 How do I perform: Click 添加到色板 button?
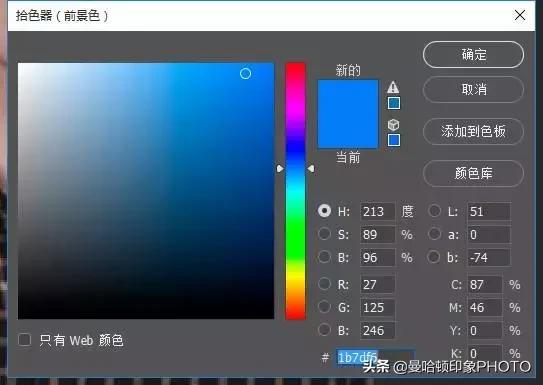[473, 132]
